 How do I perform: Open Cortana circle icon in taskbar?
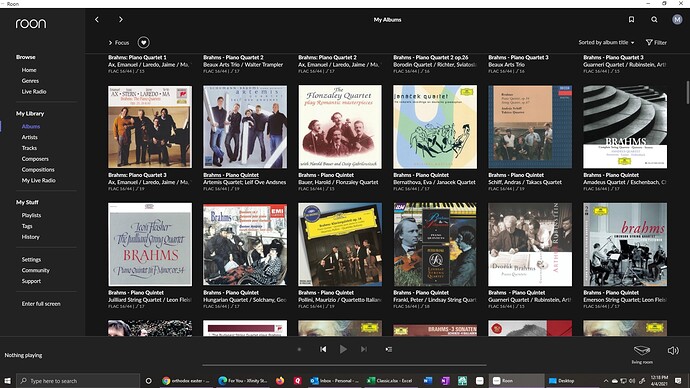tap(149, 381)
